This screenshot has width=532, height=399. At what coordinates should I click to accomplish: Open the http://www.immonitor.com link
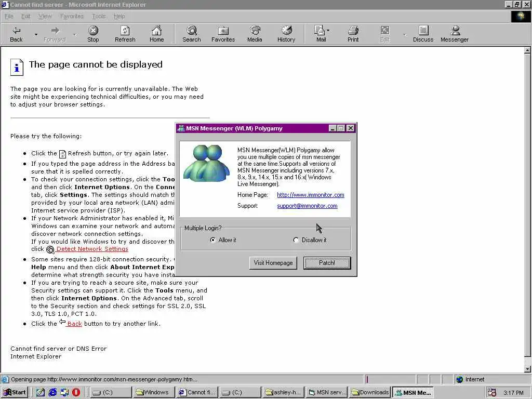click(x=311, y=195)
